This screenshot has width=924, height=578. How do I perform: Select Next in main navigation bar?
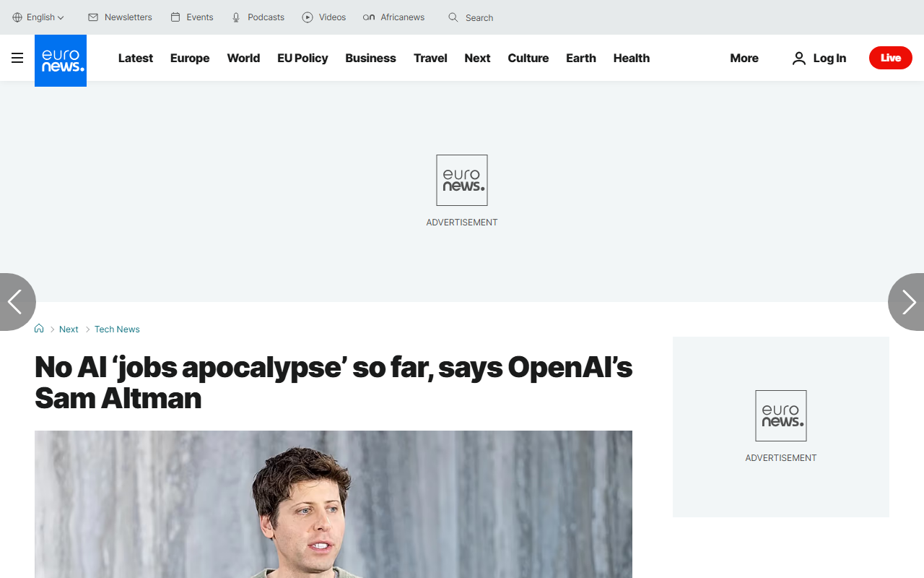[x=477, y=58]
